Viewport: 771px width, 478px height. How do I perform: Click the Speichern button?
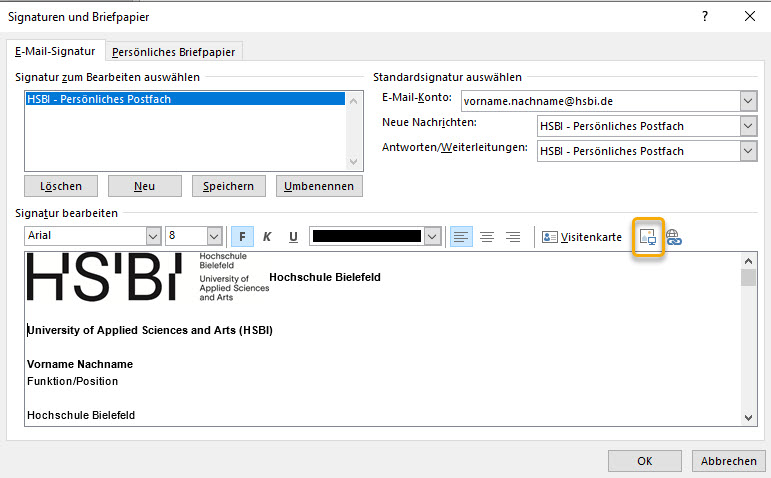(229, 186)
